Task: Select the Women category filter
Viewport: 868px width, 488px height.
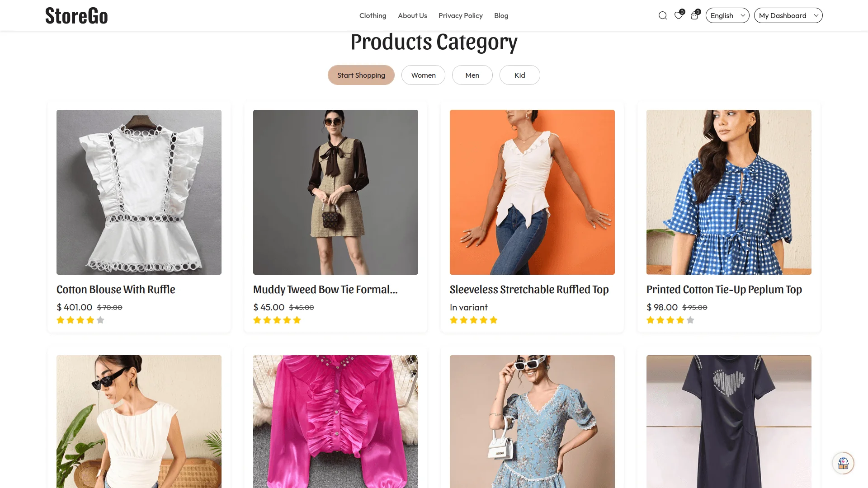Action: 423,75
